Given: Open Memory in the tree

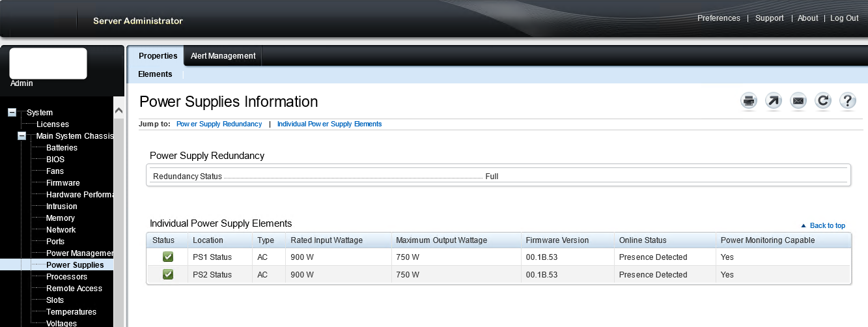Looking at the screenshot, I should 61,218.
